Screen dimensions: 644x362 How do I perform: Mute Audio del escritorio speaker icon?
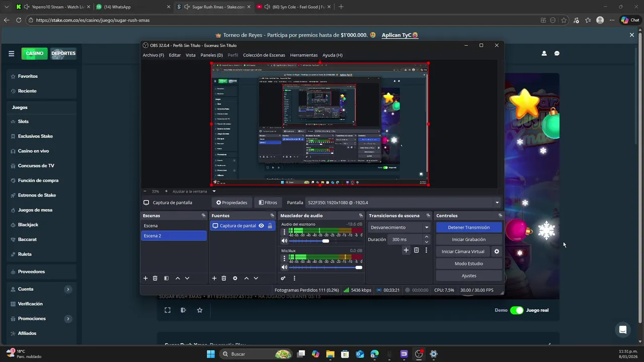coord(284,241)
